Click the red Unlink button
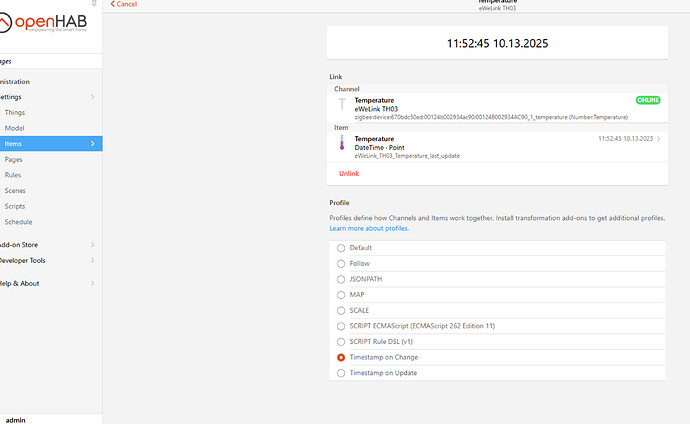Screen dimensions: 690x424 tap(349, 173)
